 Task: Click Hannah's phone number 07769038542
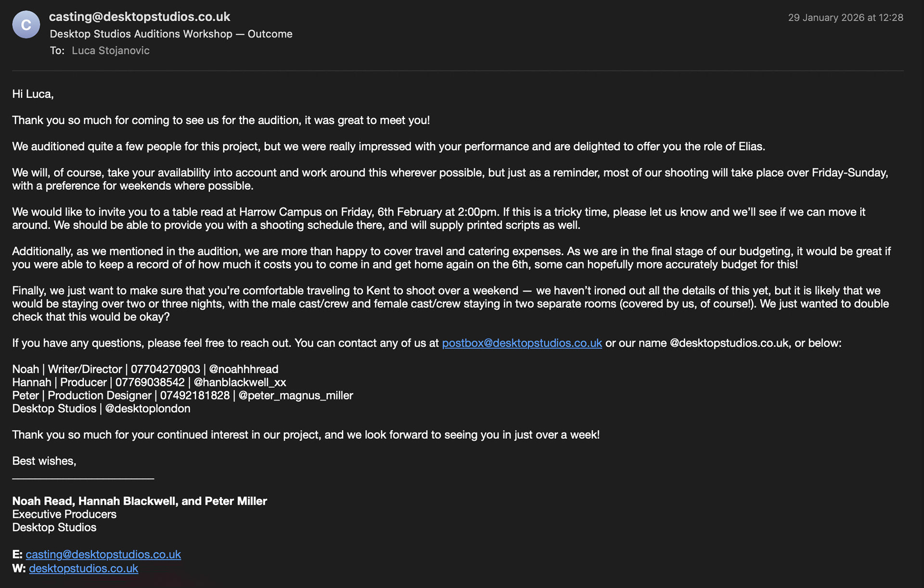tap(150, 382)
